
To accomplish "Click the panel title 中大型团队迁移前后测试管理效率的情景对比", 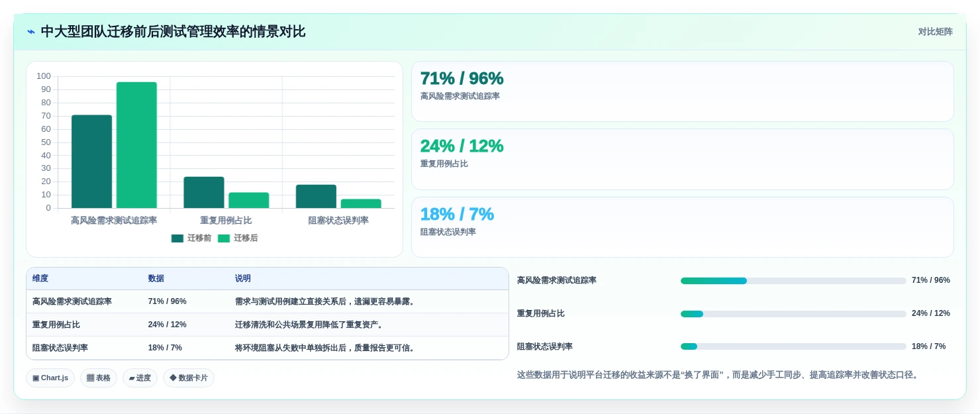I will (x=173, y=32).
